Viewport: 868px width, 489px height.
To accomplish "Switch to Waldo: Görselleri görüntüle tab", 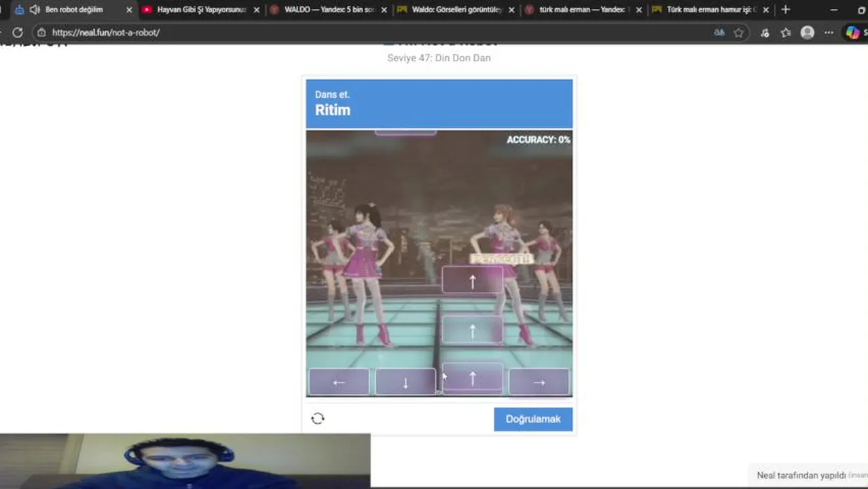I will (456, 10).
